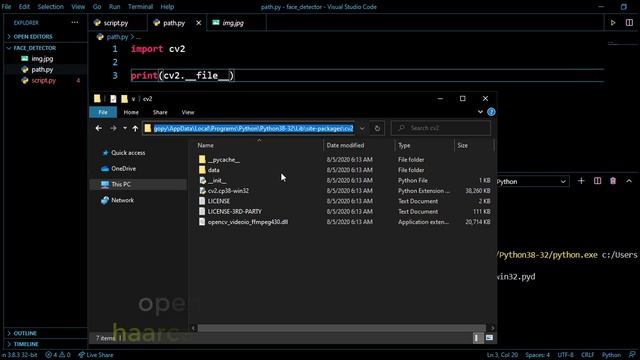The image size is (640, 360).
Task: Sort files by Size column
Action: (x=462, y=145)
